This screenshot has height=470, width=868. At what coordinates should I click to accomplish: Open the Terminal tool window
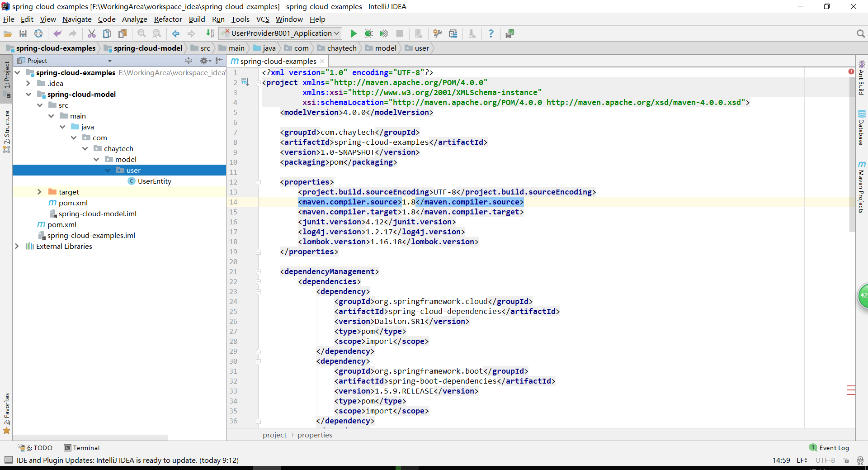(x=82, y=448)
